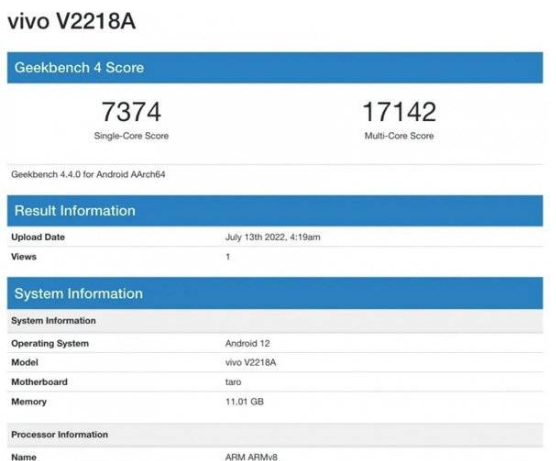Select the System Information blue header

(275, 293)
